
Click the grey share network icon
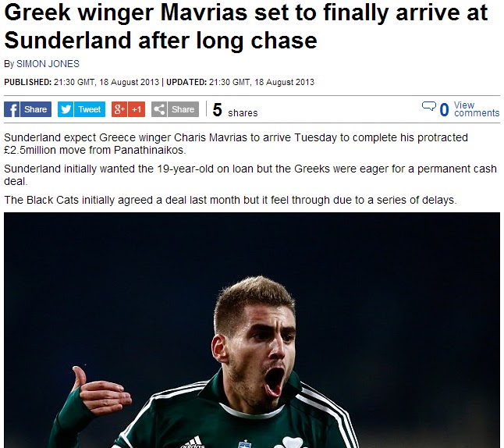159,109
